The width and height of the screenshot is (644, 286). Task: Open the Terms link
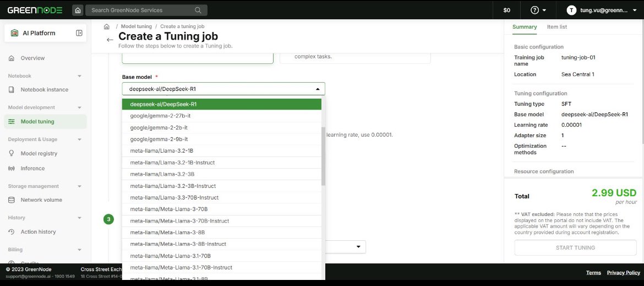593,272
